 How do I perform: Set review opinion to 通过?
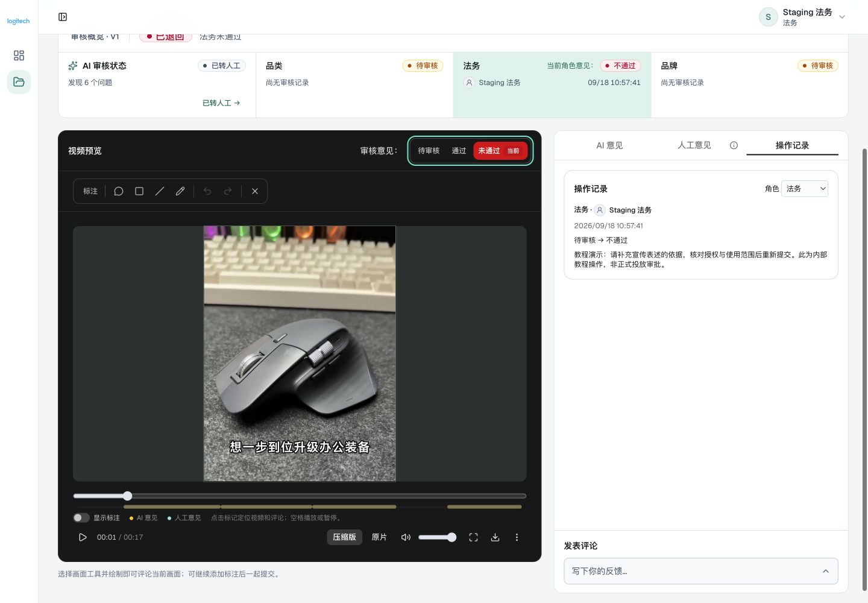459,151
